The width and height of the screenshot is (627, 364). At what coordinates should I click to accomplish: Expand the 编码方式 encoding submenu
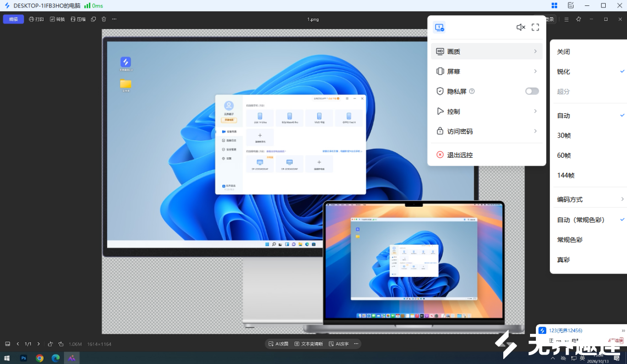coord(588,199)
